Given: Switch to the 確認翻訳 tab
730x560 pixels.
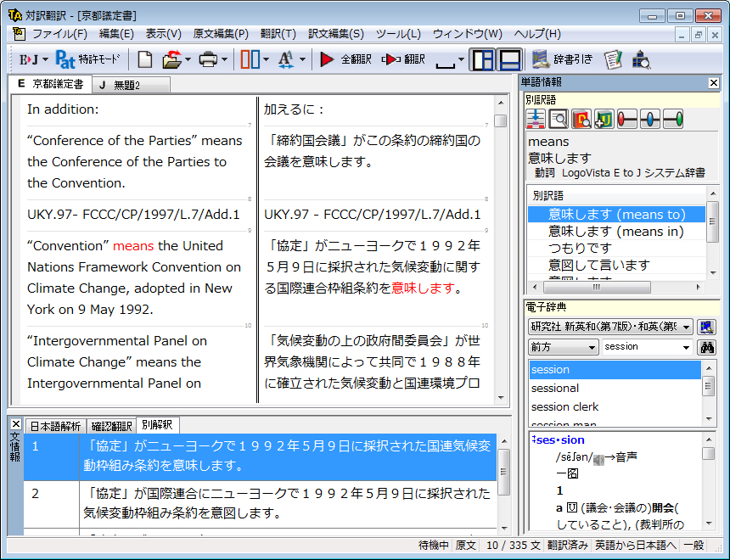Looking at the screenshot, I should 111,426.
